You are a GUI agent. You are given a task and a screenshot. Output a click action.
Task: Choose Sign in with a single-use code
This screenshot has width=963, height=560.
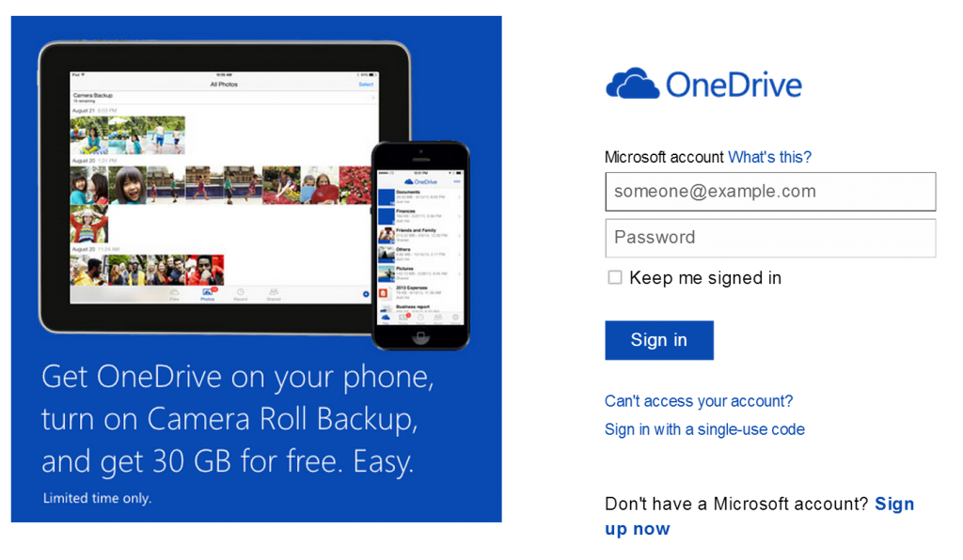coord(704,429)
